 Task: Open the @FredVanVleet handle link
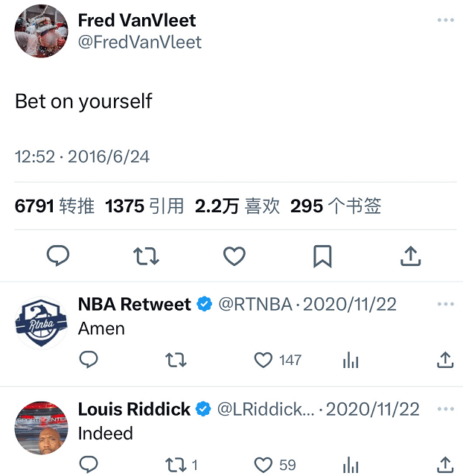pos(140,42)
